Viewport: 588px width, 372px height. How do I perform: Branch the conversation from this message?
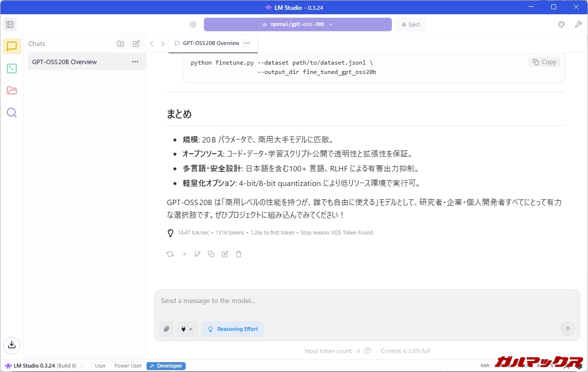coord(197,254)
